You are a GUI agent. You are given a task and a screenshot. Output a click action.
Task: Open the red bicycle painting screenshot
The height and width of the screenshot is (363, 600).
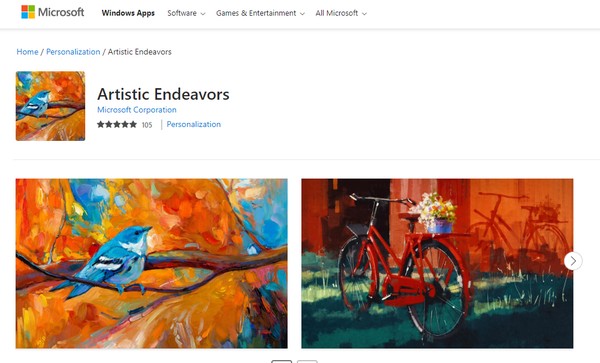pyautogui.click(x=437, y=263)
